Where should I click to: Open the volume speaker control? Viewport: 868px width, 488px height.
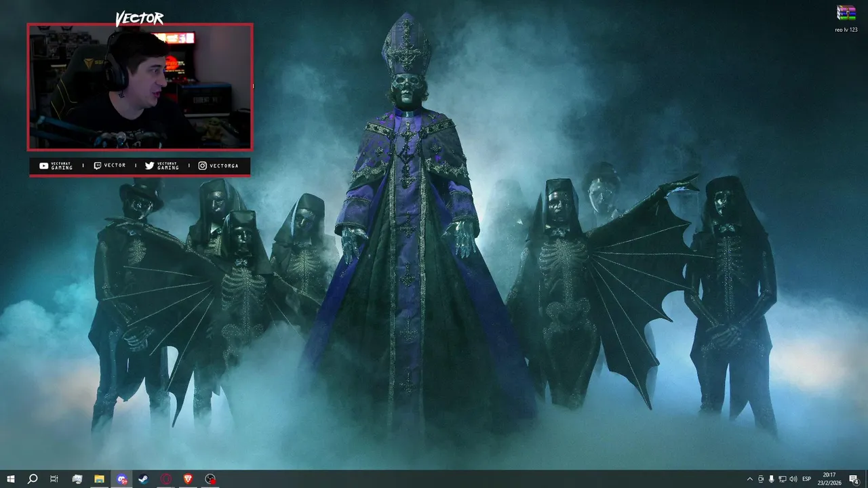[793, 479]
